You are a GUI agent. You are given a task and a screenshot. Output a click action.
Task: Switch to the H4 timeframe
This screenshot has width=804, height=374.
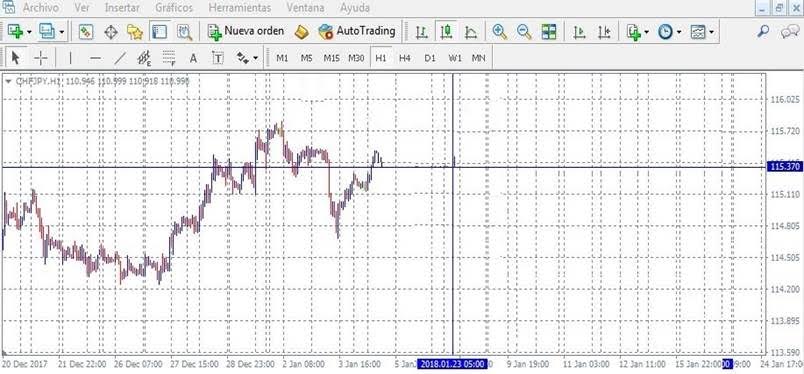click(405, 58)
